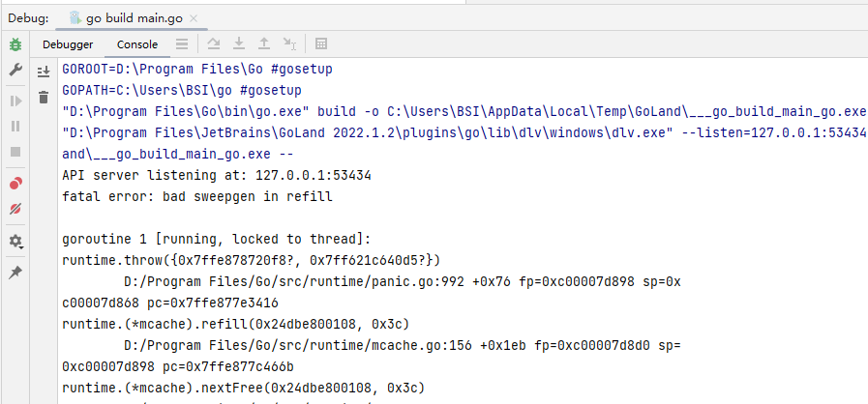
Task: Stop the debug session
Action: (15, 152)
